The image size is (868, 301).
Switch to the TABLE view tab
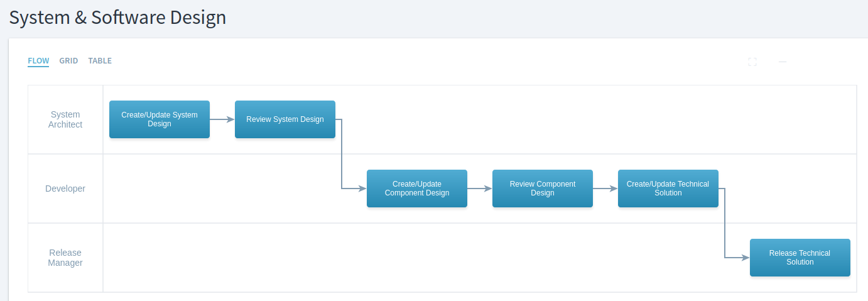[x=100, y=61]
